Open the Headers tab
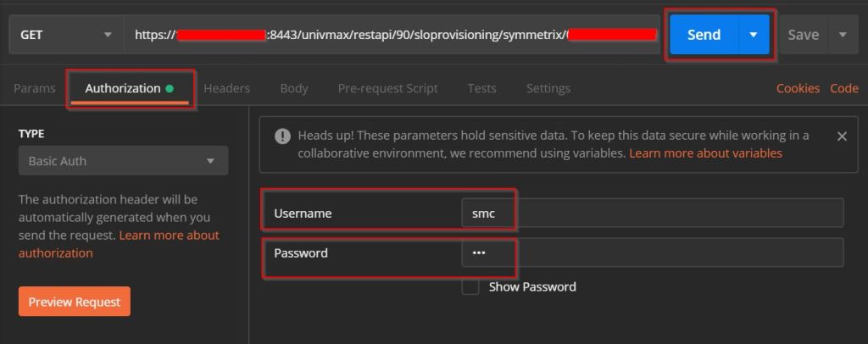 point(226,88)
